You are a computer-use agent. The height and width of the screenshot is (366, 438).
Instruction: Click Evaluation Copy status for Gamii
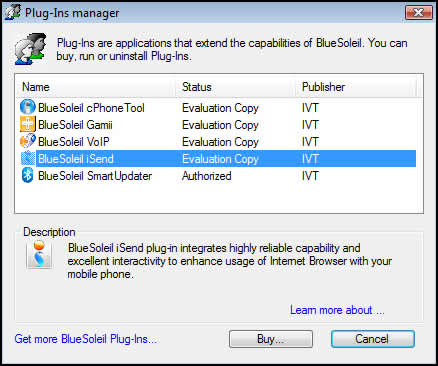[x=220, y=125]
